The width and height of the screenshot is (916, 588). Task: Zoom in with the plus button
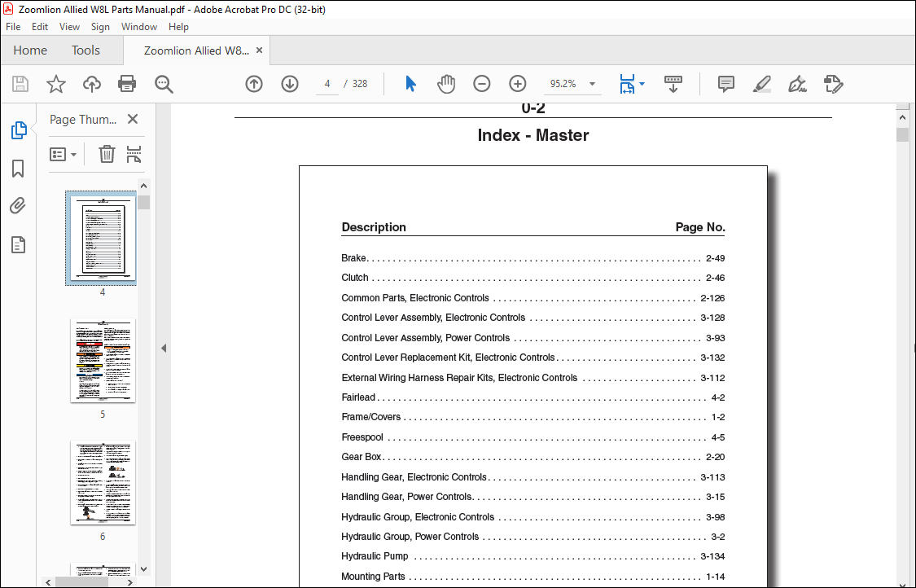[x=518, y=84]
